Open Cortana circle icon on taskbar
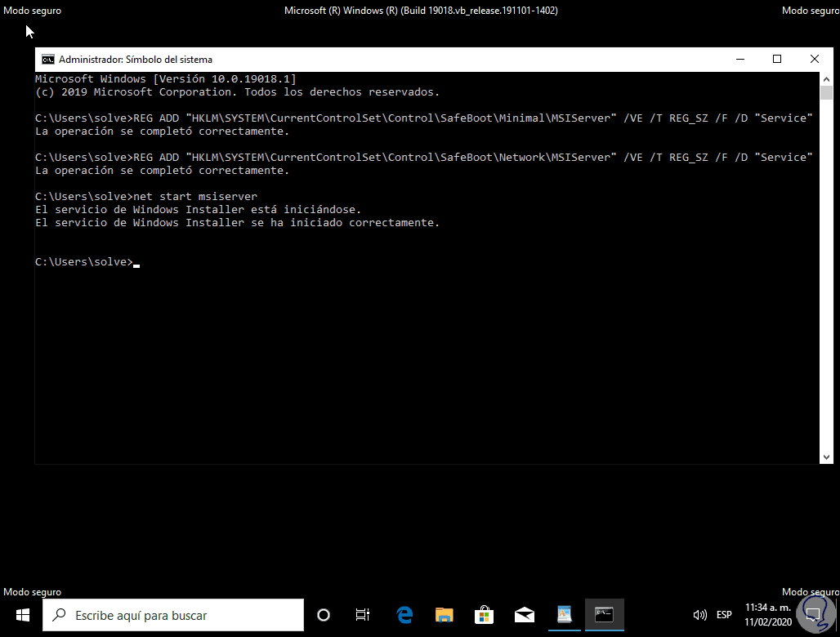Screen dimensions: 840x637 tap(324, 615)
